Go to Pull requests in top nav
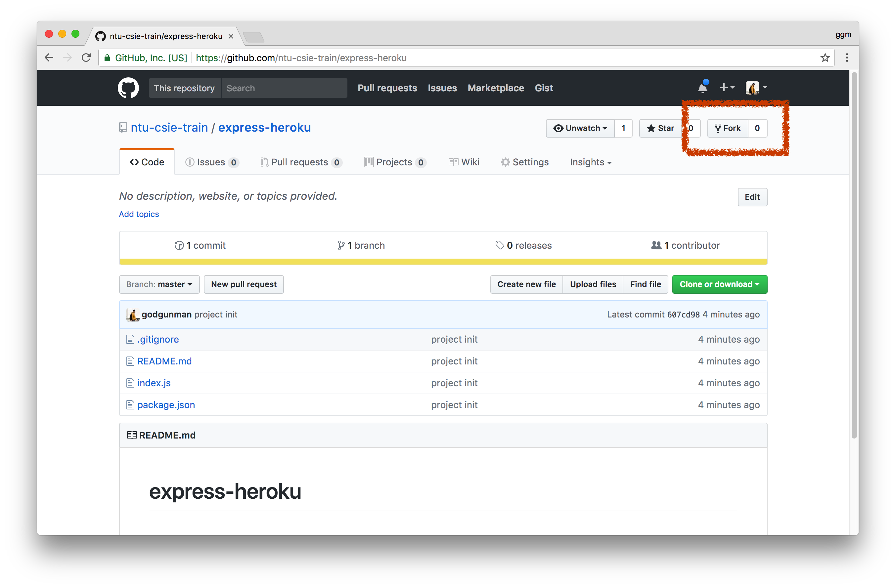Viewport: 896px width, 588px height. (x=387, y=88)
